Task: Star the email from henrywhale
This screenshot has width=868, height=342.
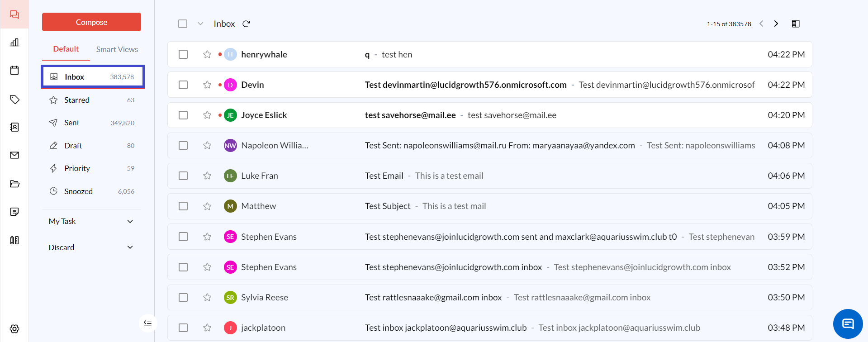Action: 207,55
